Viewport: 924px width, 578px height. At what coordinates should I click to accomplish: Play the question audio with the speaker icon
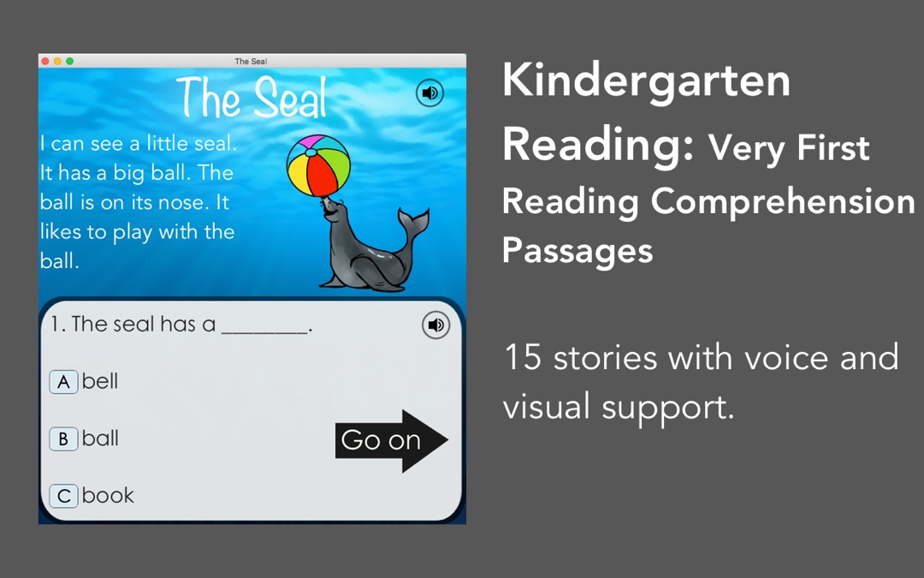[435, 325]
